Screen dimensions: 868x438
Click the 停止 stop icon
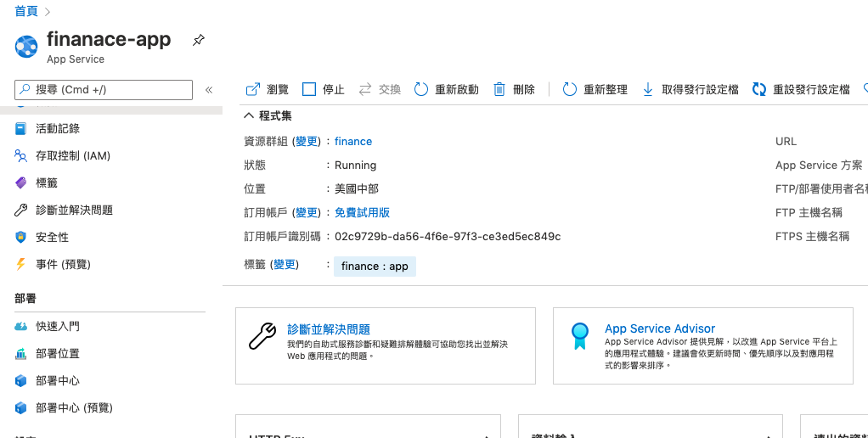(309, 89)
